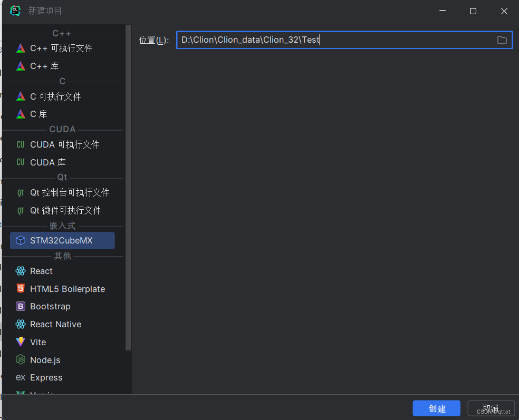Viewport: 519px width, 420px height.
Task: Open folder browser in location field
Action: 502,40
